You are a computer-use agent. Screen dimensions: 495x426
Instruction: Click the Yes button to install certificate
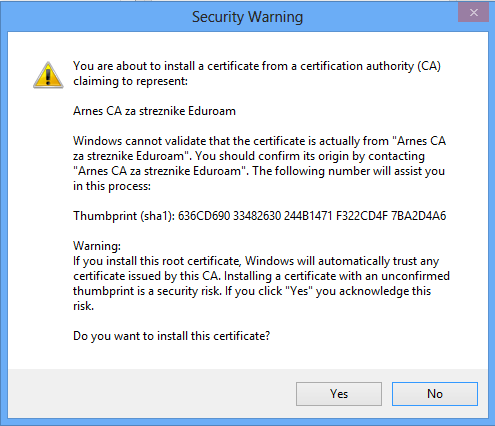point(339,394)
